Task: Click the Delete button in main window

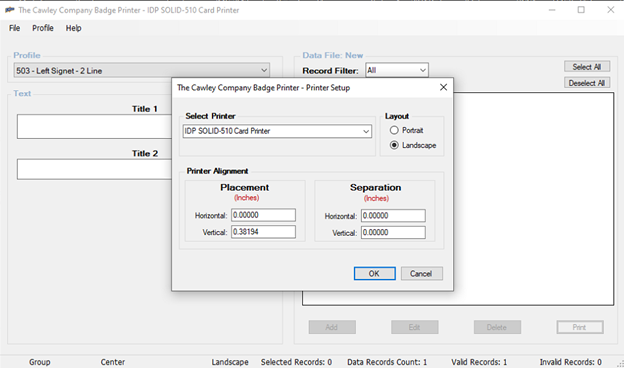Action: [x=497, y=327]
